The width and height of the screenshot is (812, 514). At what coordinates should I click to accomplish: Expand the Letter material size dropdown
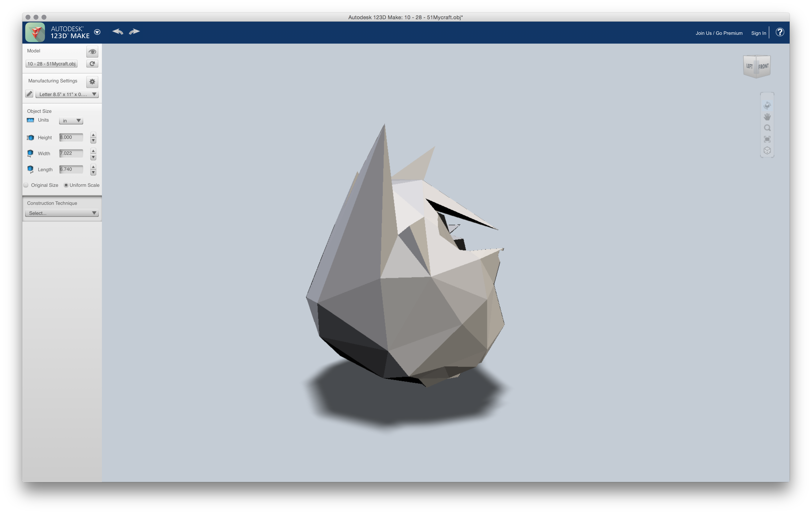(67, 94)
